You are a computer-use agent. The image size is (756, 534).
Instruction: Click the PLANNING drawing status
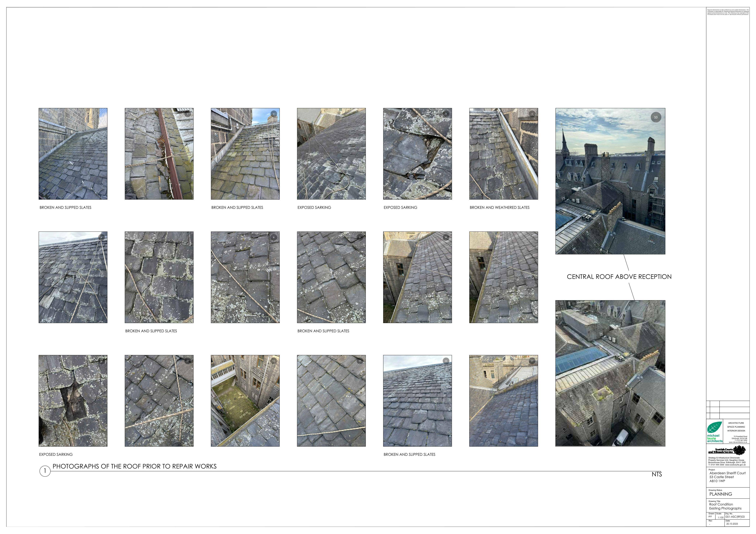[x=721, y=494]
